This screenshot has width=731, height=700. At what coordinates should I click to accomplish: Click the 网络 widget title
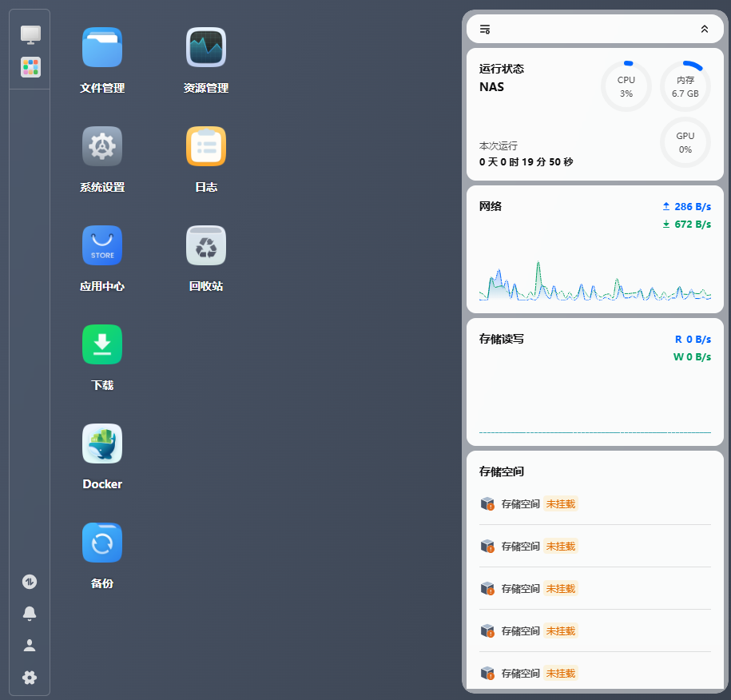coord(490,206)
